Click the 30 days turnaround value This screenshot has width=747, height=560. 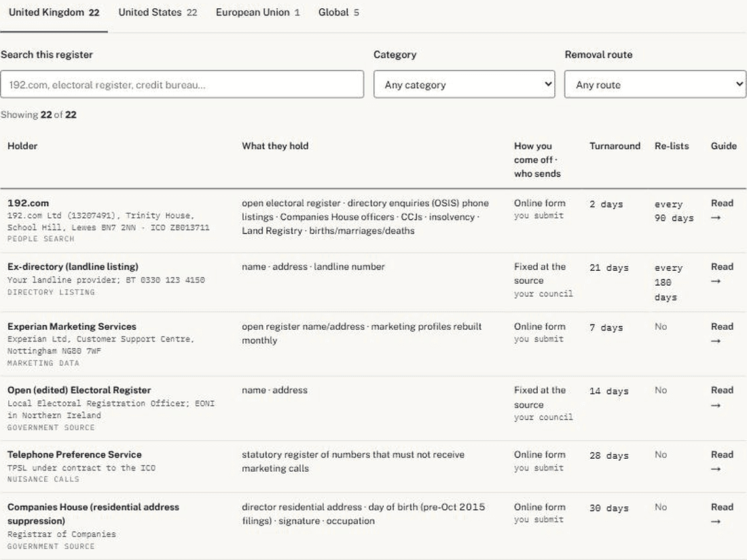pos(609,508)
